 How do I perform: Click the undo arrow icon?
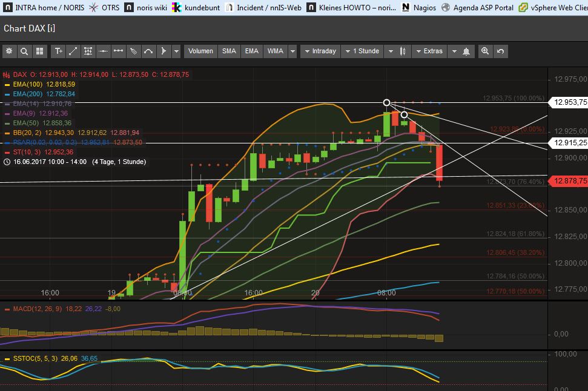coord(500,51)
